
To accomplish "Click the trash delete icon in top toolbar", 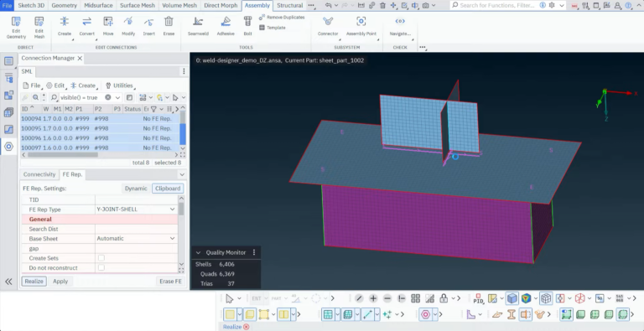I will [382, 5].
